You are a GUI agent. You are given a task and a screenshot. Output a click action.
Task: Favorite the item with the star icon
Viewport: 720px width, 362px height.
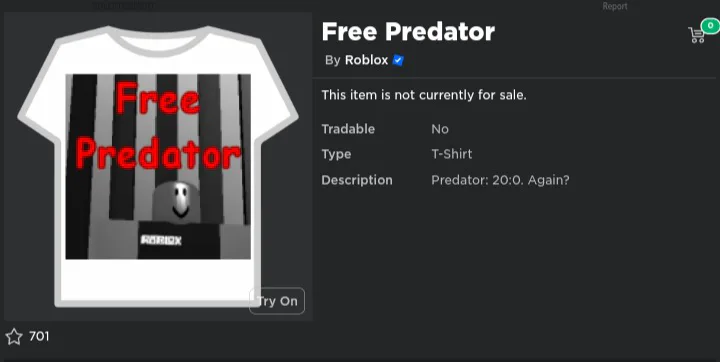point(14,337)
